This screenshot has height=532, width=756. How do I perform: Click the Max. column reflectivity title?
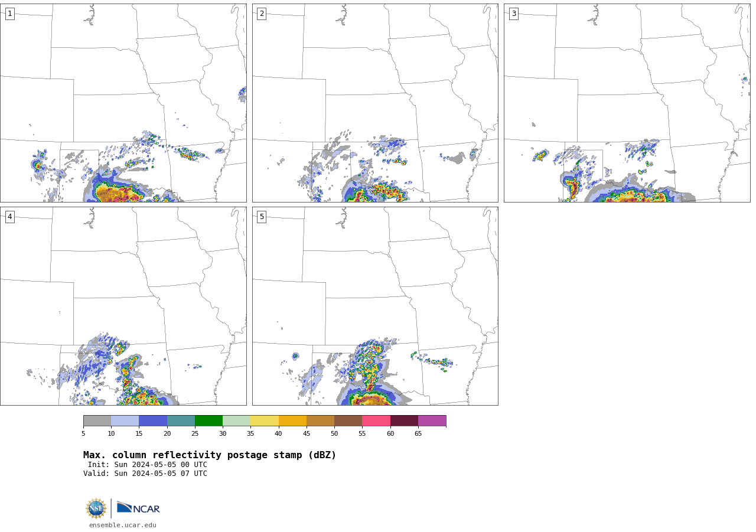(x=210, y=455)
